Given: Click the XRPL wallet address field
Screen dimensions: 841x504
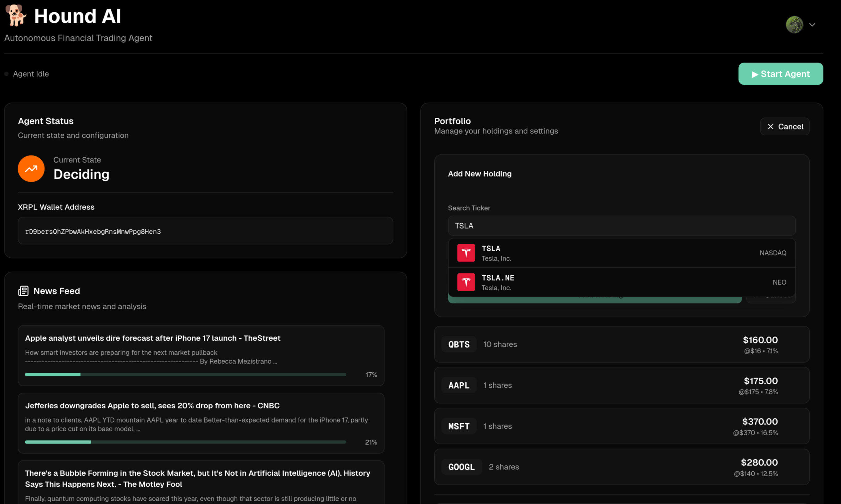Looking at the screenshot, I should tap(205, 231).
